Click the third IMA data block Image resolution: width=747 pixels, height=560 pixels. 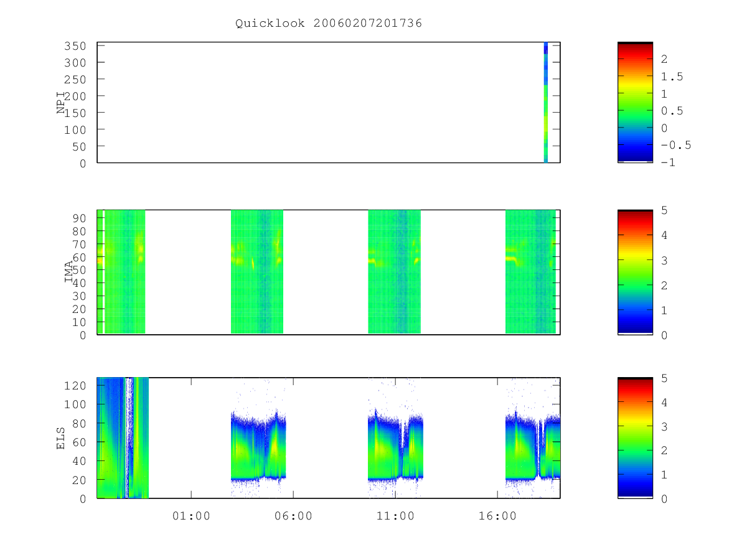[394, 272]
